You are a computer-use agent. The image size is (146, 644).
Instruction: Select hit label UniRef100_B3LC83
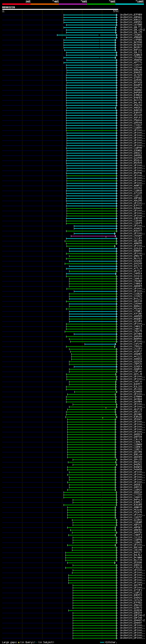click(131, 387)
